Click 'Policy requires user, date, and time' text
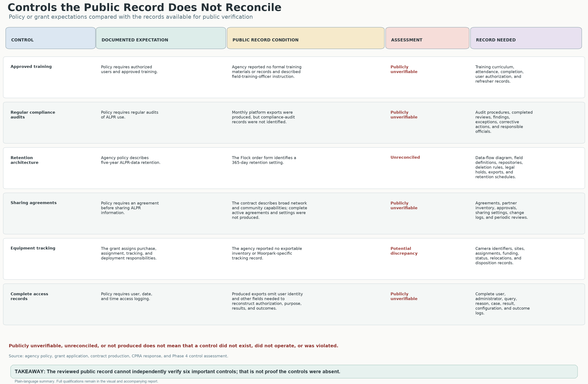 [127, 296]
